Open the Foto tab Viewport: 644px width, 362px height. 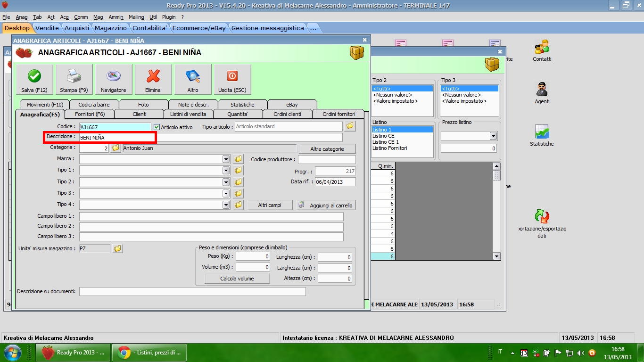tap(143, 105)
